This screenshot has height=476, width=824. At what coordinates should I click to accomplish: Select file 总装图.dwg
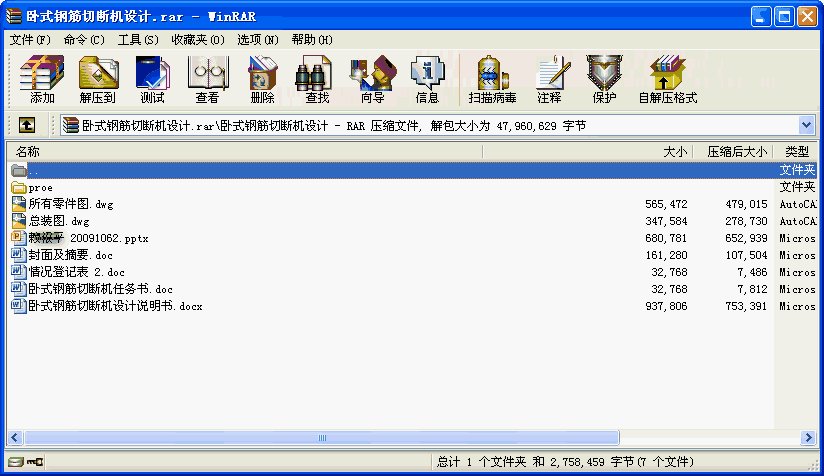(x=59, y=221)
